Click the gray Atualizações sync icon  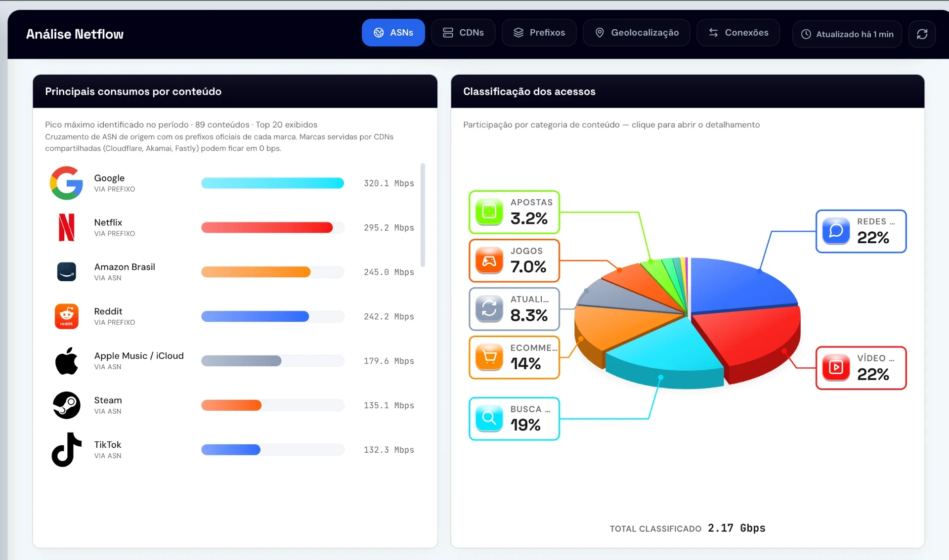(x=489, y=309)
